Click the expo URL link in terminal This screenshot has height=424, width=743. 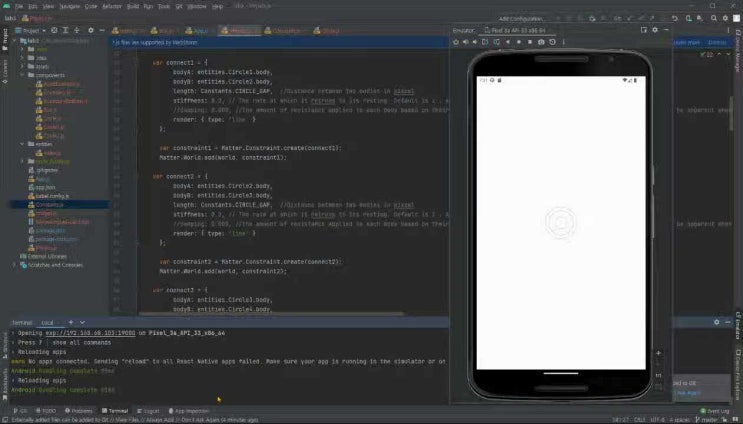(97, 332)
